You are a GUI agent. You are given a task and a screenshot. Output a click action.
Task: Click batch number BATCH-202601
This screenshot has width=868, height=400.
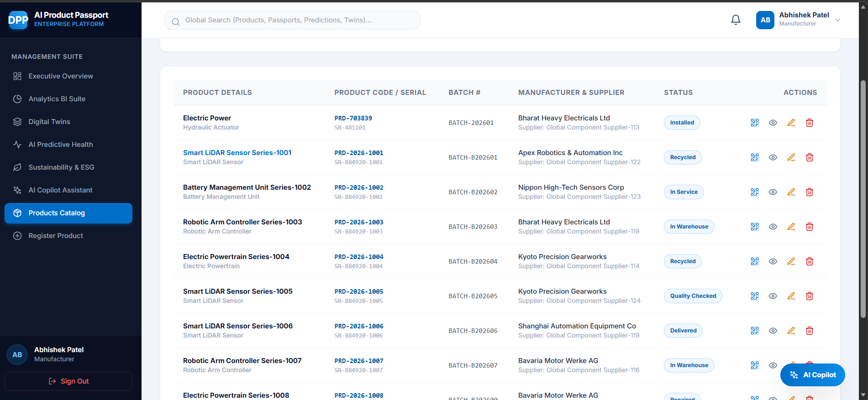click(471, 123)
